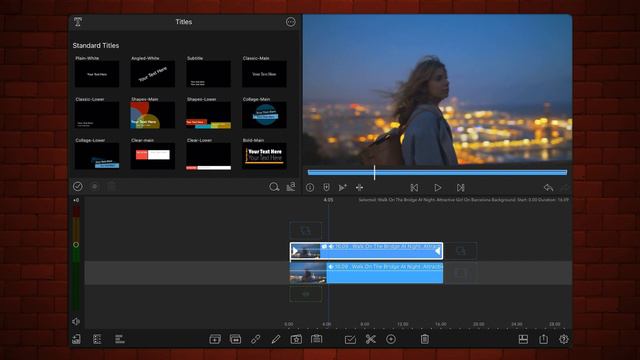Image resolution: width=640 pixels, height=360 pixels.
Task: Search the titles library with magnifier icon
Action: pos(274,187)
